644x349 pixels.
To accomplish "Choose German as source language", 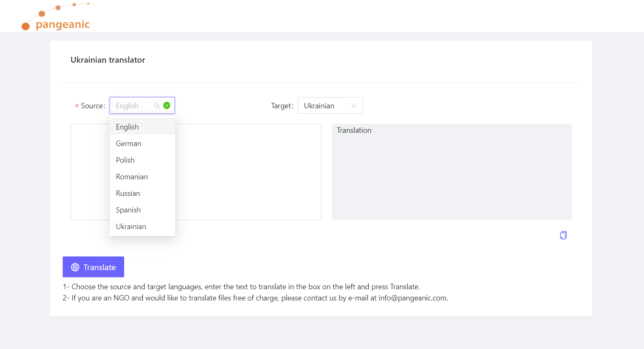I will pos(129,144).
